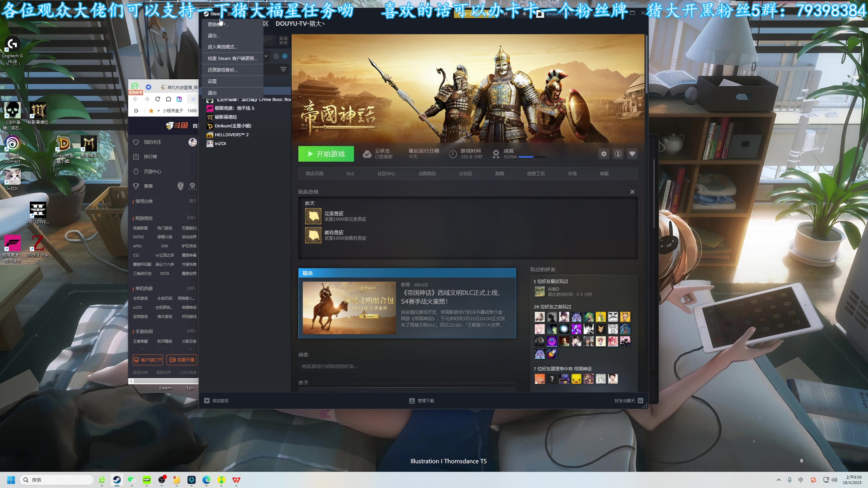Open the 稀有兽皮 achievement icon
The width and height of the screenshot is (868, 488).
tap(313, 235)
